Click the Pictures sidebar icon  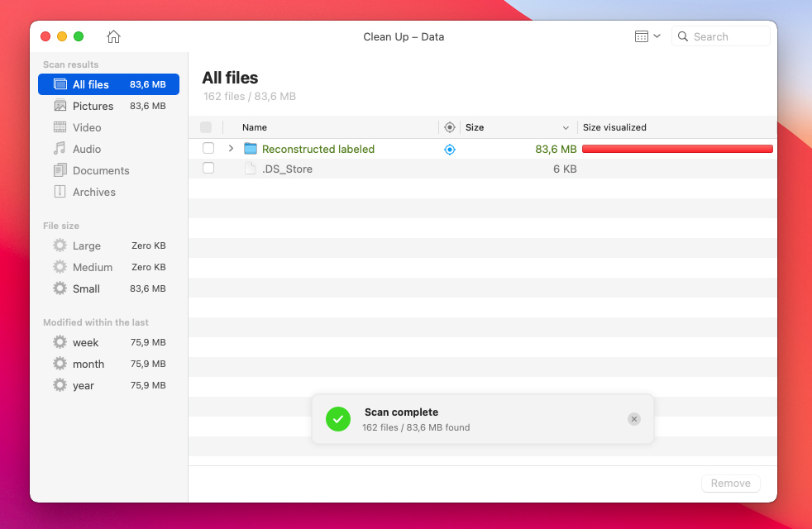60,106
